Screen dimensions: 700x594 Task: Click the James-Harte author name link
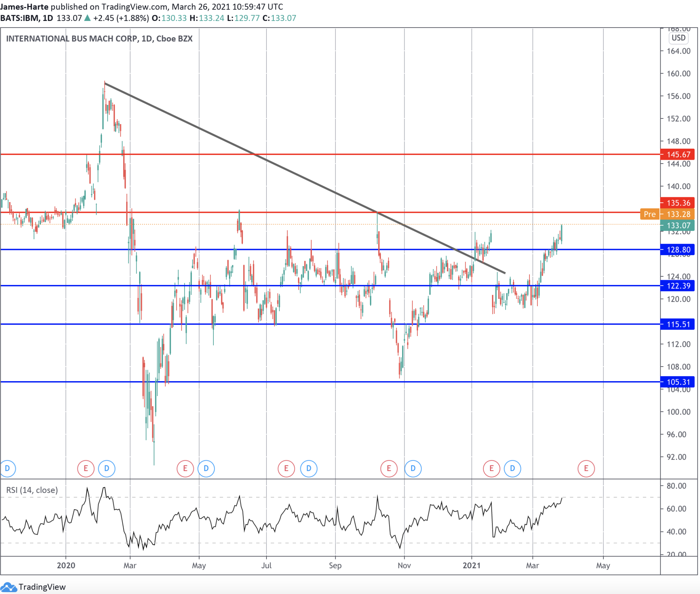coord(24,7)
